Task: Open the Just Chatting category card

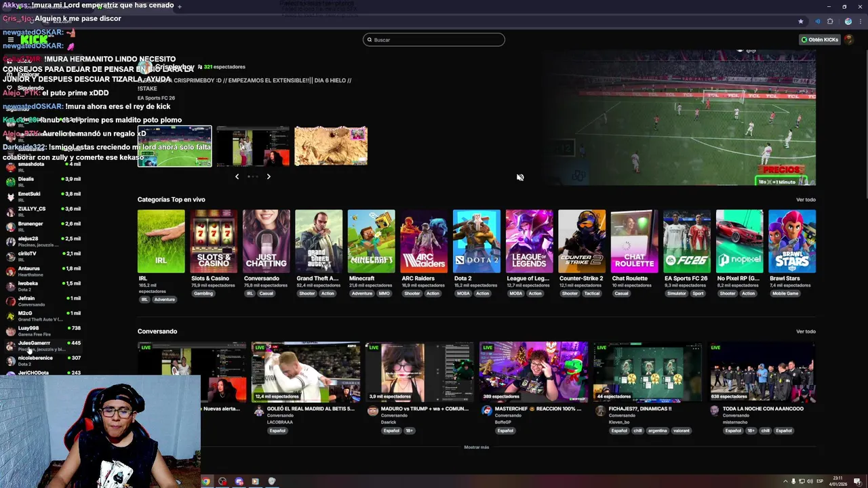Action: pyautogui.click(x=266, y=241)
